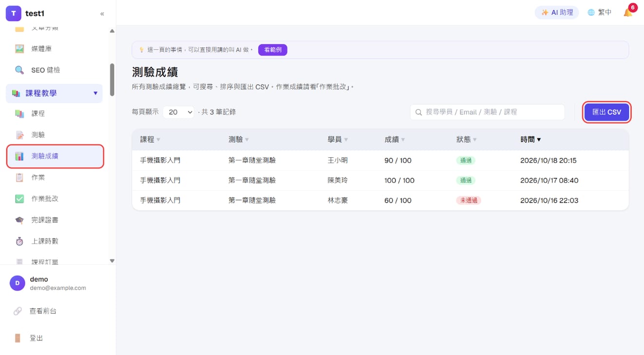Viewport: 644px width, 355px height.
Task: Collapse the sidebar with the double-chevron icon
Action: [102, 14]
